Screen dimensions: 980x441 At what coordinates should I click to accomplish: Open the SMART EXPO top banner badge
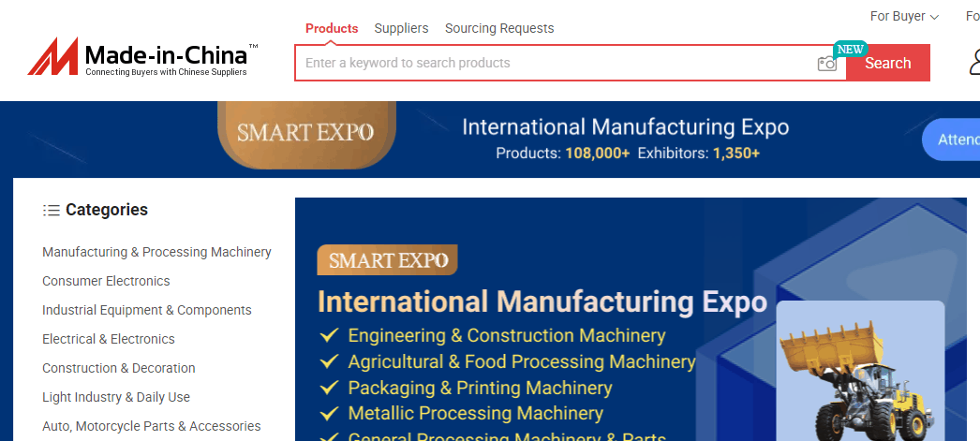coord(306,133)
